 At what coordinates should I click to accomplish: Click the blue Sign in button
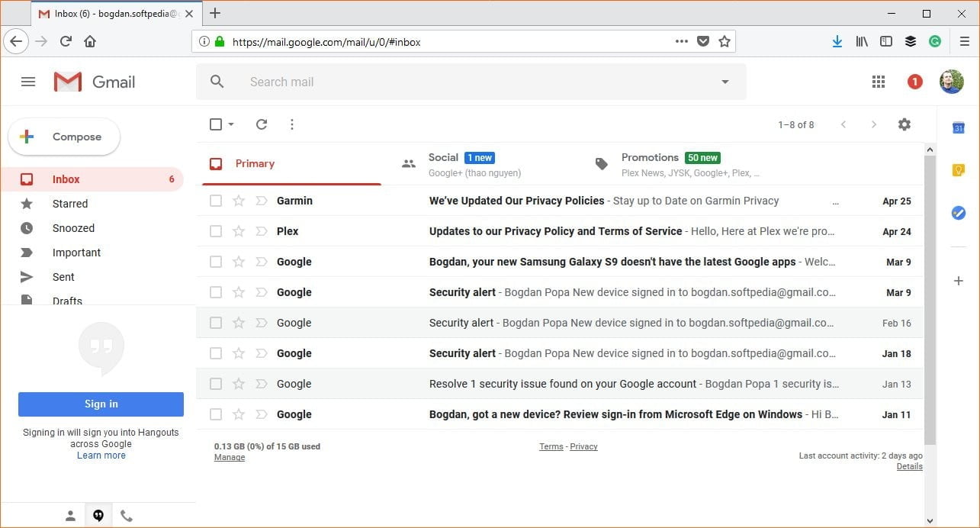(x=101, y=404)
